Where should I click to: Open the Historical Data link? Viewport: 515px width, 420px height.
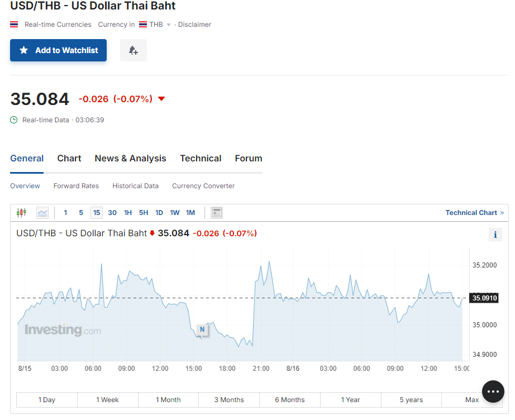135,186
